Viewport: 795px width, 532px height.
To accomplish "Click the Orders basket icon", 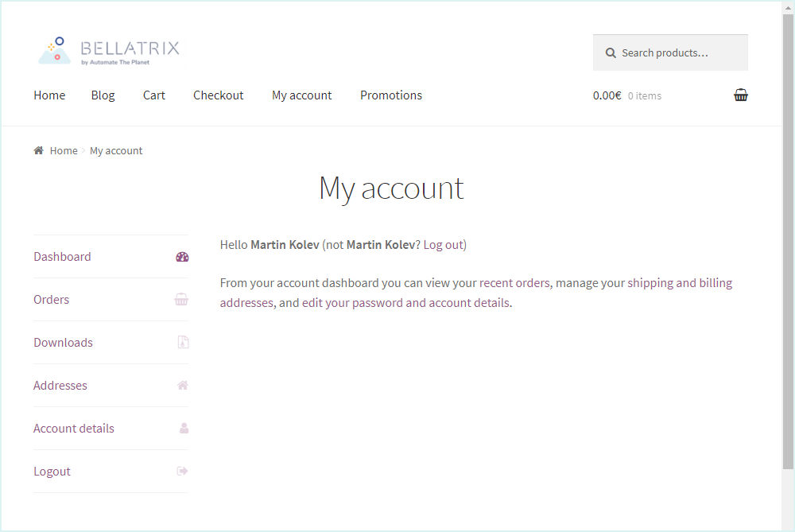I will 181,299.
